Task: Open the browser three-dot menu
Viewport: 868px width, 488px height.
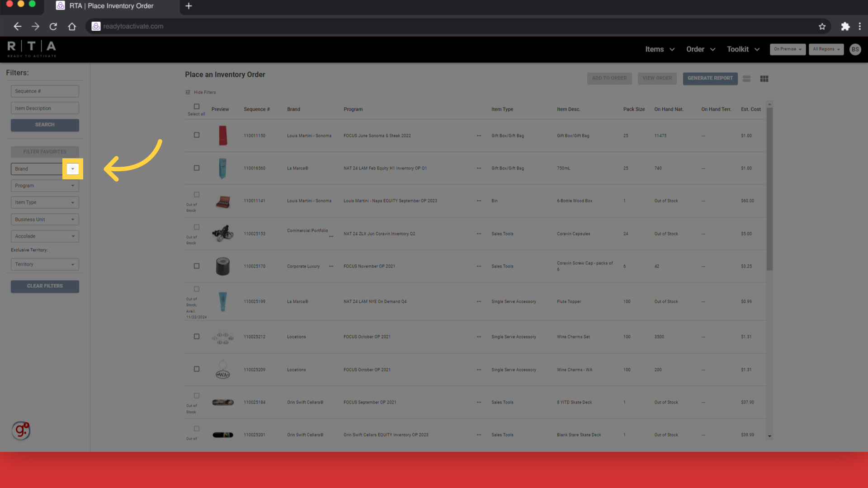Action: point(860,26)
